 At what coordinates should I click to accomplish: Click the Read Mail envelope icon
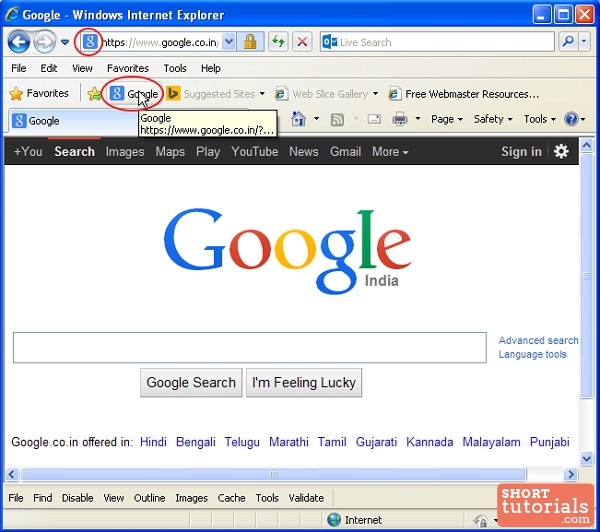pyautogui.click(x=374, y=119)
